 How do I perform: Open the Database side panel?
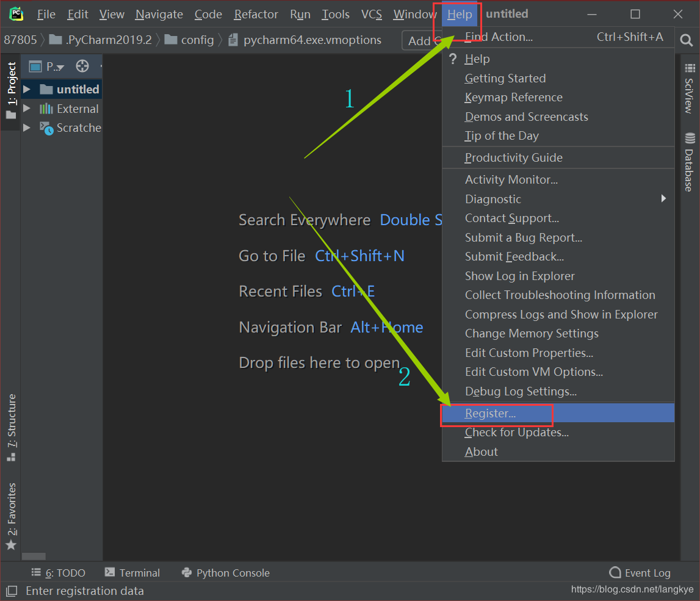pos(690,162)
